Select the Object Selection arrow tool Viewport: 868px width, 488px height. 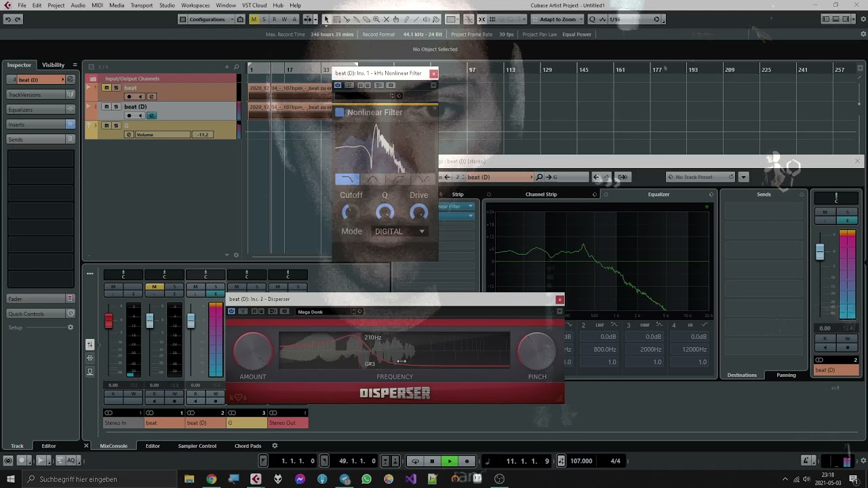tap(326, 19)
